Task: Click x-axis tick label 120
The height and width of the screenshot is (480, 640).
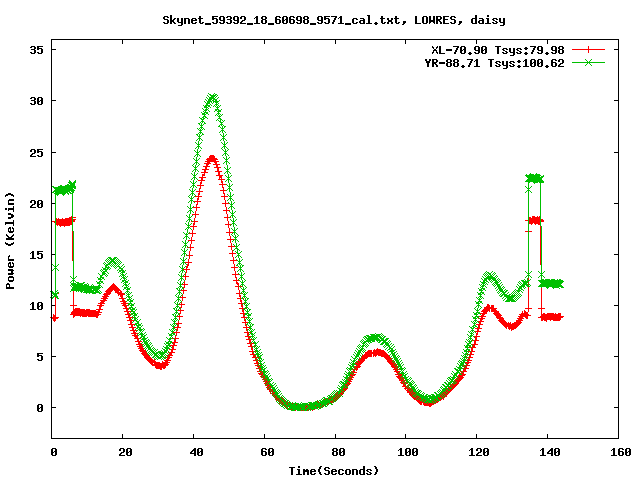Action: 479,452
